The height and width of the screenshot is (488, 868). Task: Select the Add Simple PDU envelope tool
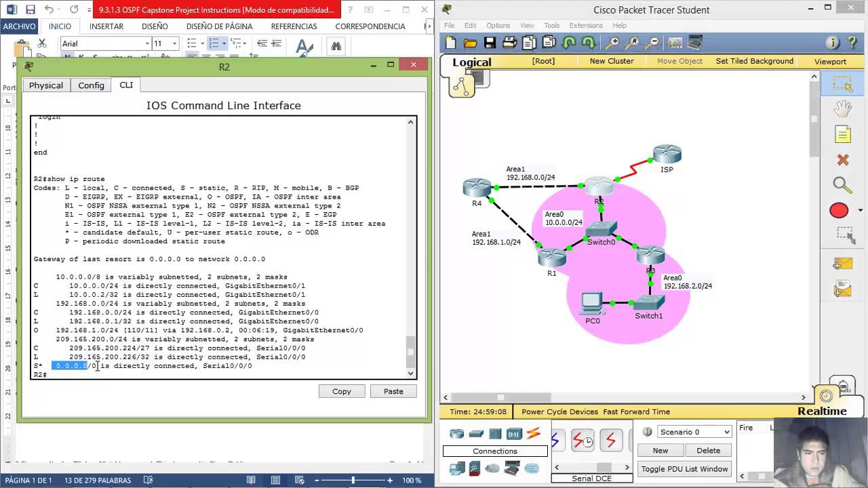tap(843, 263)
